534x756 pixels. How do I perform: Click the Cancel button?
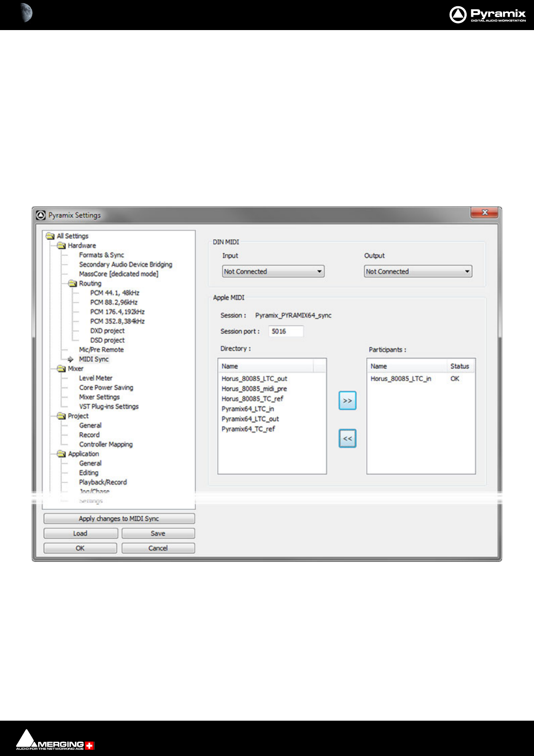click(158, 548)
